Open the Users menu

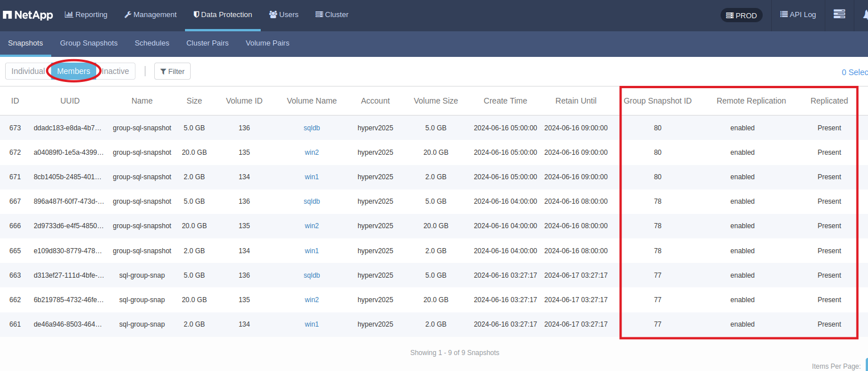click(x=283, y=15)
